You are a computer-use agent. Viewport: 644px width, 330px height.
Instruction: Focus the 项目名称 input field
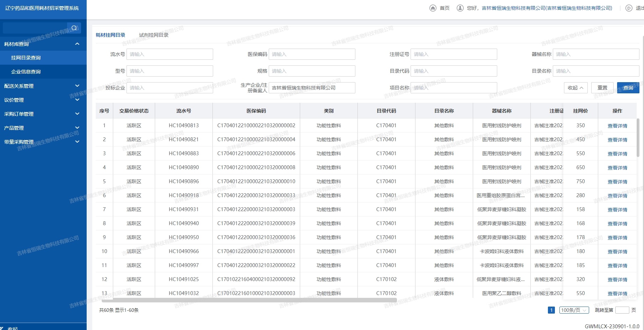[x=454, y=88]
